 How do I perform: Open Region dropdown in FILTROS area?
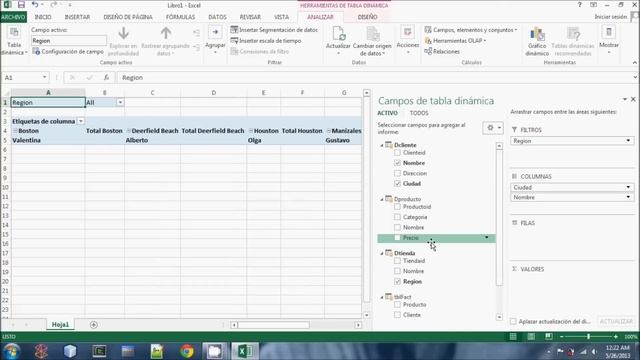click(628, 141)
